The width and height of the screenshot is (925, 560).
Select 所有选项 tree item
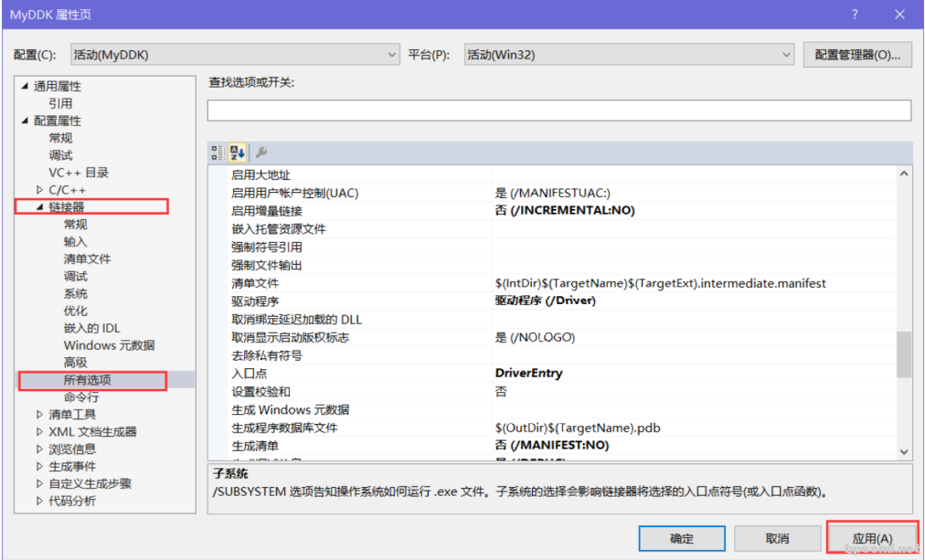[x=88, y=380]
